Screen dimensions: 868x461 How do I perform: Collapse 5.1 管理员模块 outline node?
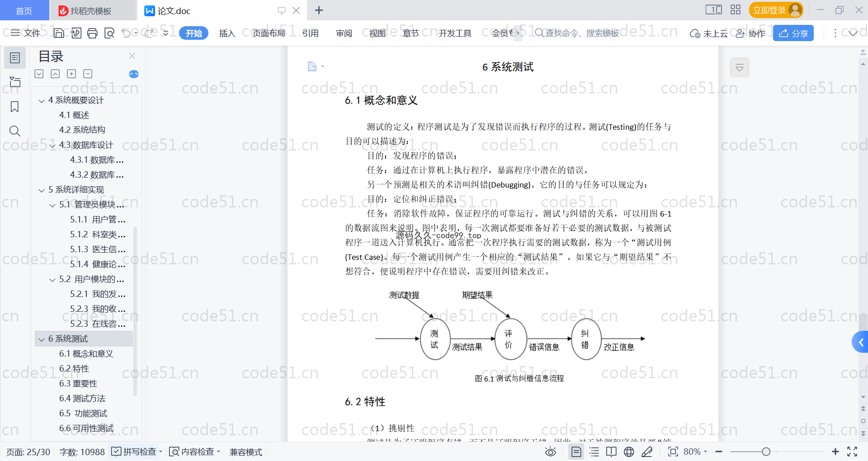tap(52, 205)
